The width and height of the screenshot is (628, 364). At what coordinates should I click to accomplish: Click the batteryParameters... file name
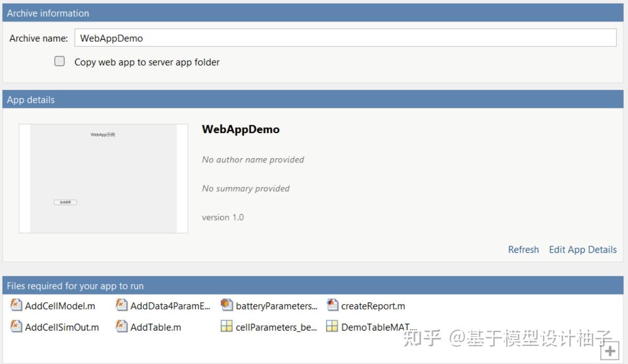[x=277, y=306]
